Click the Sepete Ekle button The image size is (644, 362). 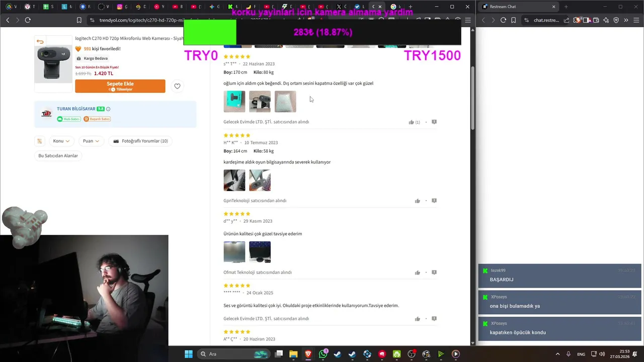120,86
